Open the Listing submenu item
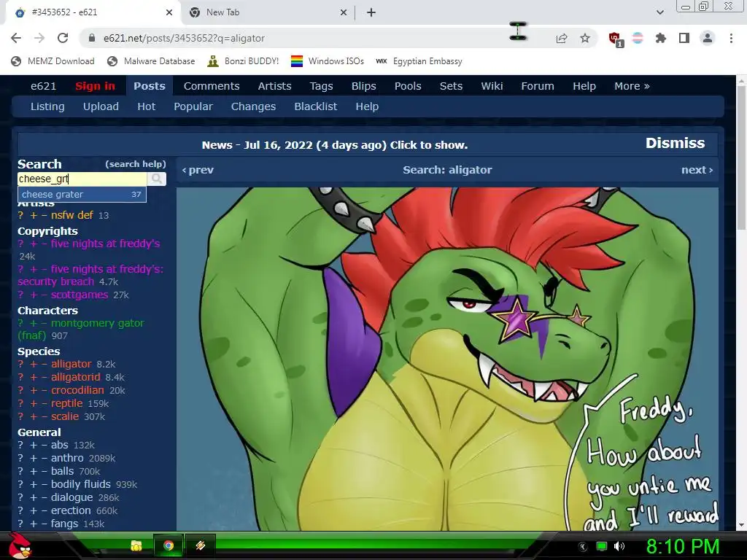Screen dimensions: 747x560 (47, 106)
